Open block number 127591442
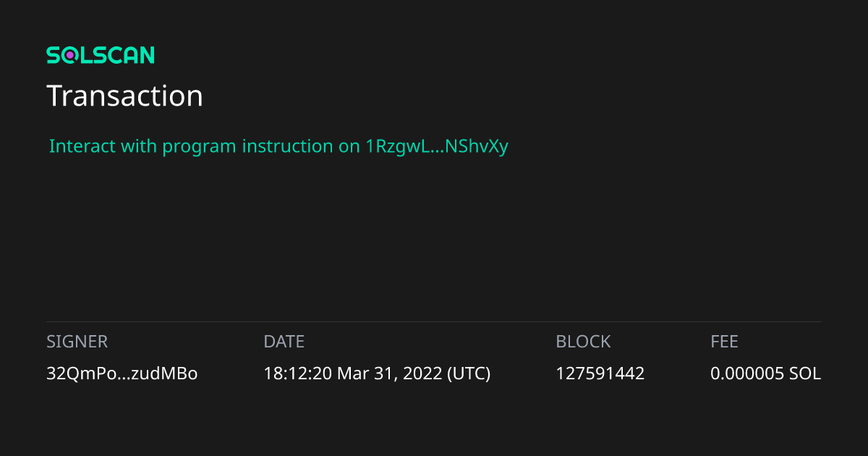This screenshot has height=456, width=868. pos(600,373)
